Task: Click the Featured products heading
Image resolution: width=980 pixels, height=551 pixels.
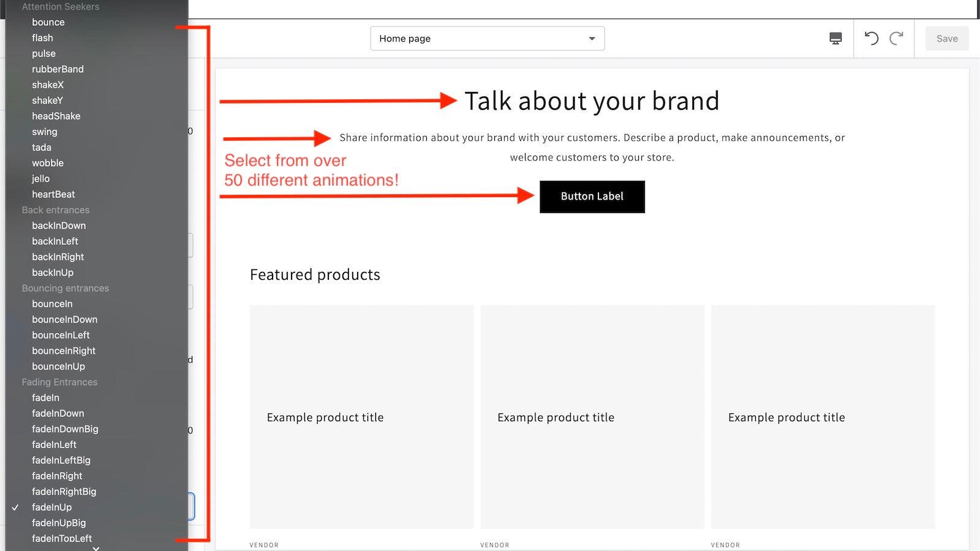Action: [315, 275]
